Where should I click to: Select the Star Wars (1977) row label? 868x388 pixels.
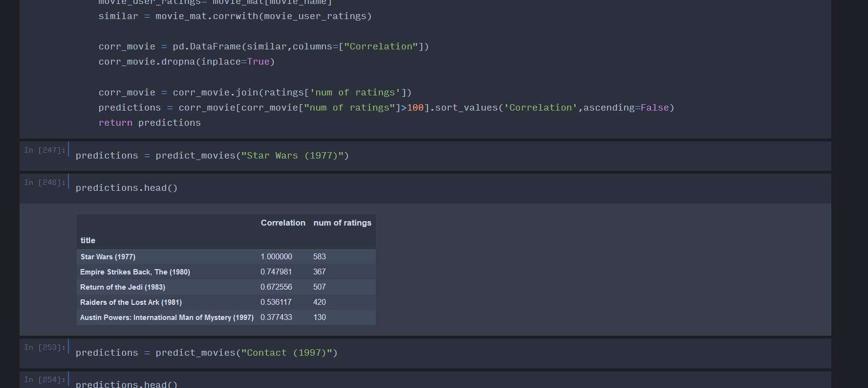(108, 257)
